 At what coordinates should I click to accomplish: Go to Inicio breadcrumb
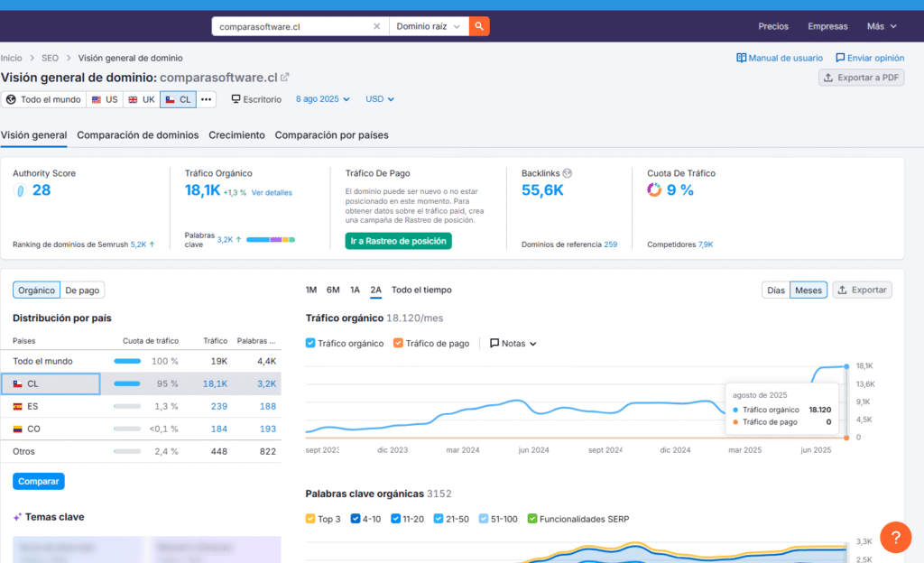[x=11, y=58]
